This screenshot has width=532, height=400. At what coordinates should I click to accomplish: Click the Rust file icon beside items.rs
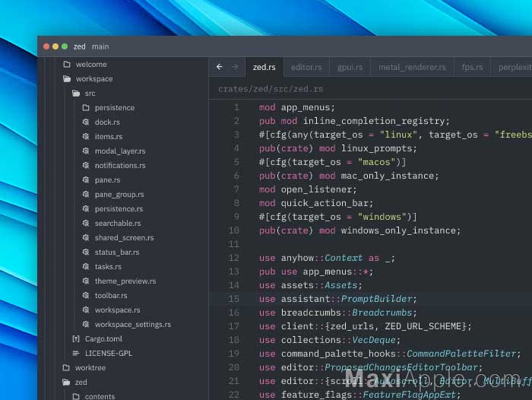[86, 137]
